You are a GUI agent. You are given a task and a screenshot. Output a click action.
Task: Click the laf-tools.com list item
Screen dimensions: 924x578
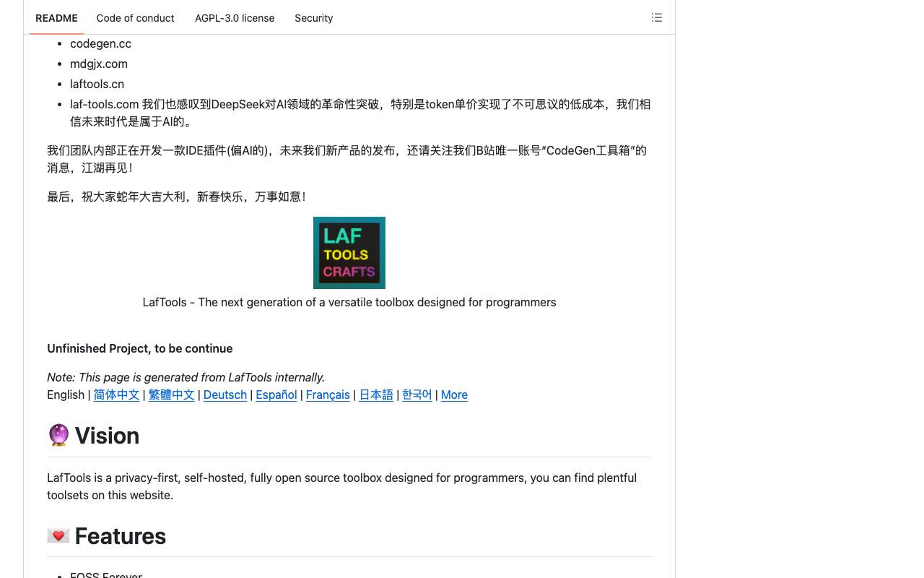360,113
